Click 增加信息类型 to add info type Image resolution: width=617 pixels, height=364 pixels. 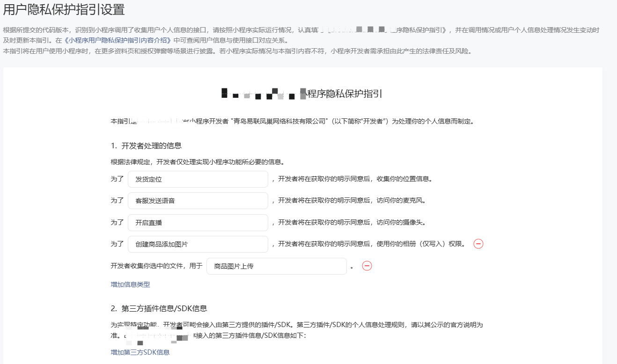[130, 284]
